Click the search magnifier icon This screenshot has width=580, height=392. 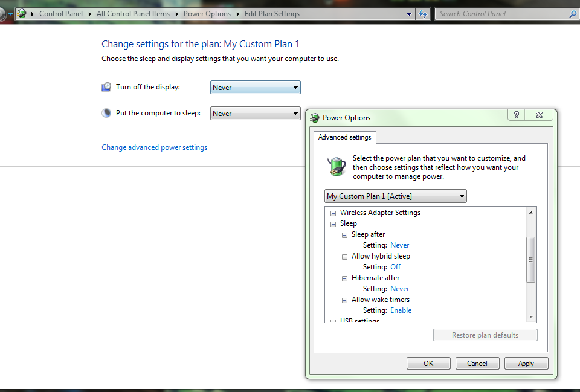(x=573, y=14)
